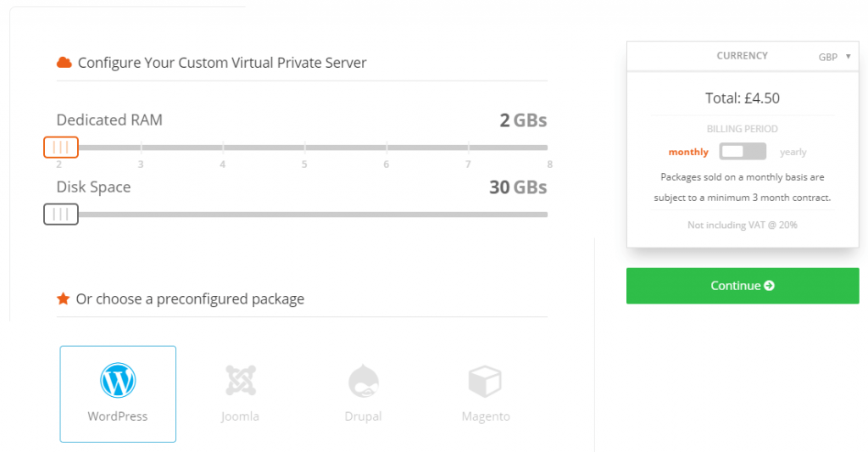868x452 pixels.
Task: Click the WordPress package label
Action: [x=118, y=416]
